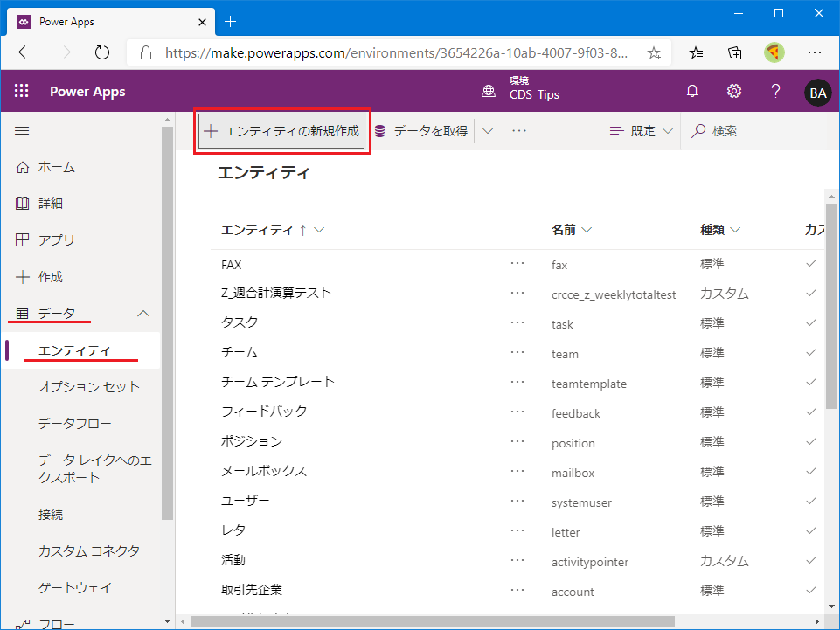Open the settings gear in the header

pyautogui.click(x=734, y=91)
